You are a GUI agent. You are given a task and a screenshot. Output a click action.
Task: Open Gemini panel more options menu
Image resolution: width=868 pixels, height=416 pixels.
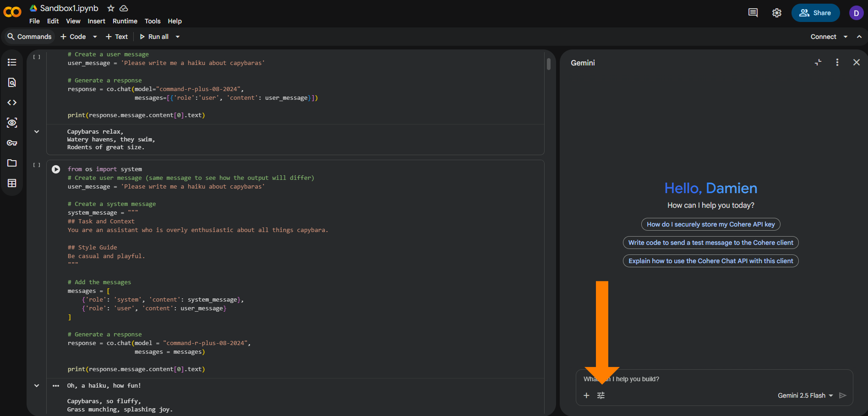click(837, 62)
